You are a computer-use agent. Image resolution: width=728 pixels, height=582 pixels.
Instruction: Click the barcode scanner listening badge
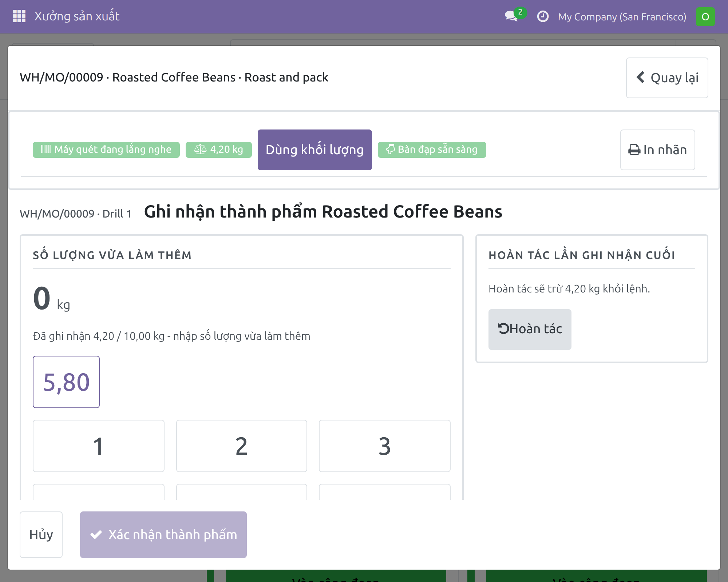click(x=106, y=150)
